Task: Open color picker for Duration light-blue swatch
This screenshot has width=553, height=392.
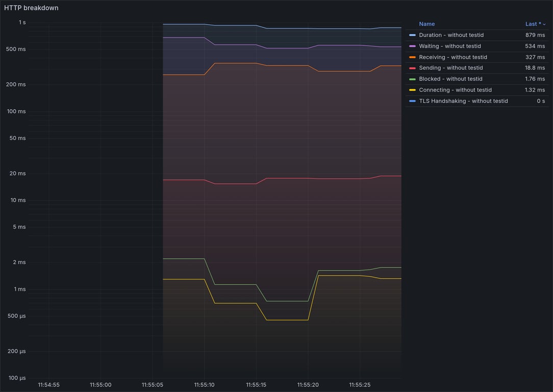Action: 412,35
